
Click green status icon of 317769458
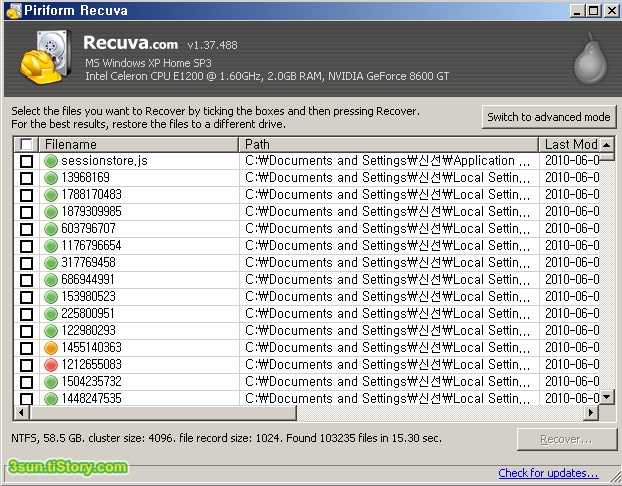pyautogui.click(x=51, y=263)
